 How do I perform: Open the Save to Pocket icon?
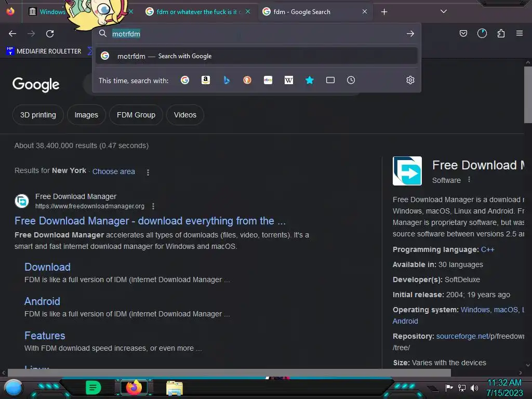click(x=463, y=33)
